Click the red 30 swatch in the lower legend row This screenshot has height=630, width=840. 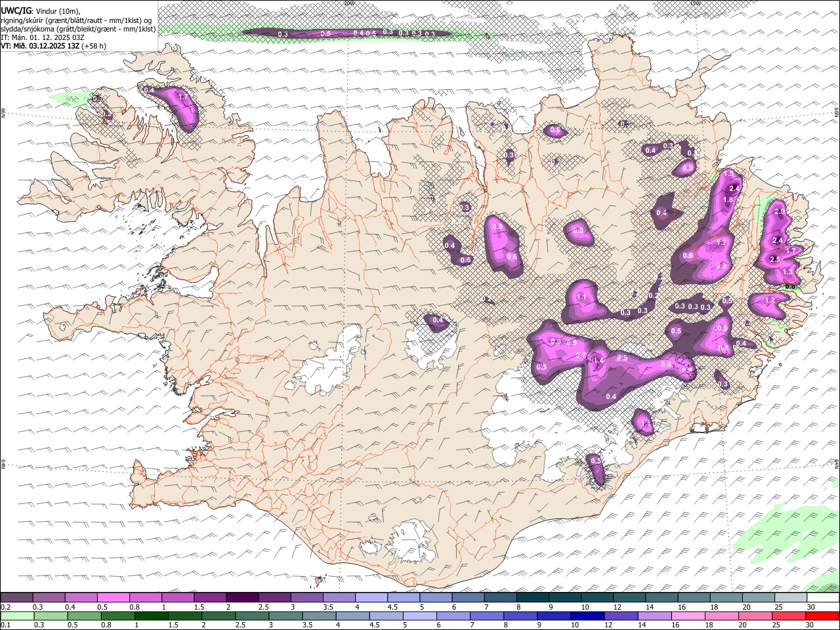tap(822, 616)
